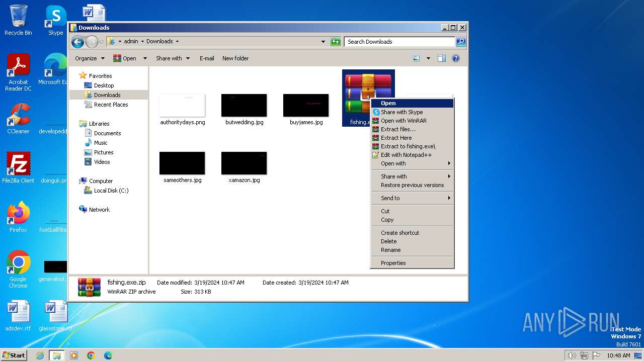Open Acrobat Reader DC desktop shortcut

[x=18, y=73]
